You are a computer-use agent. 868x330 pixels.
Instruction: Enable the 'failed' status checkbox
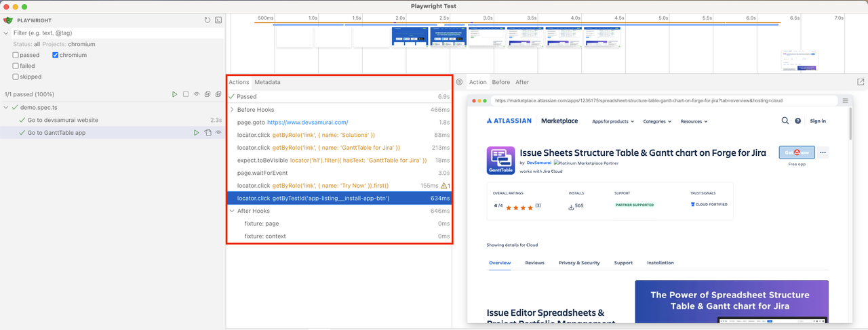16,66
